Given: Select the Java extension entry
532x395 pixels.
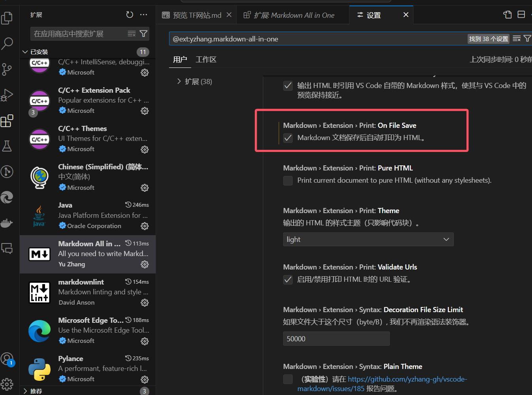Looking at the screenshot, I should click(88, 216).
